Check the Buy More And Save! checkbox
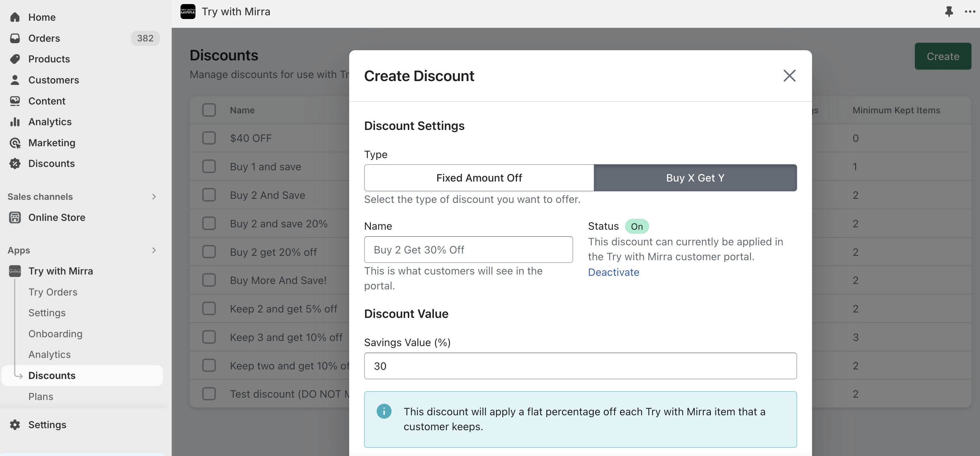 click(209, 280)
